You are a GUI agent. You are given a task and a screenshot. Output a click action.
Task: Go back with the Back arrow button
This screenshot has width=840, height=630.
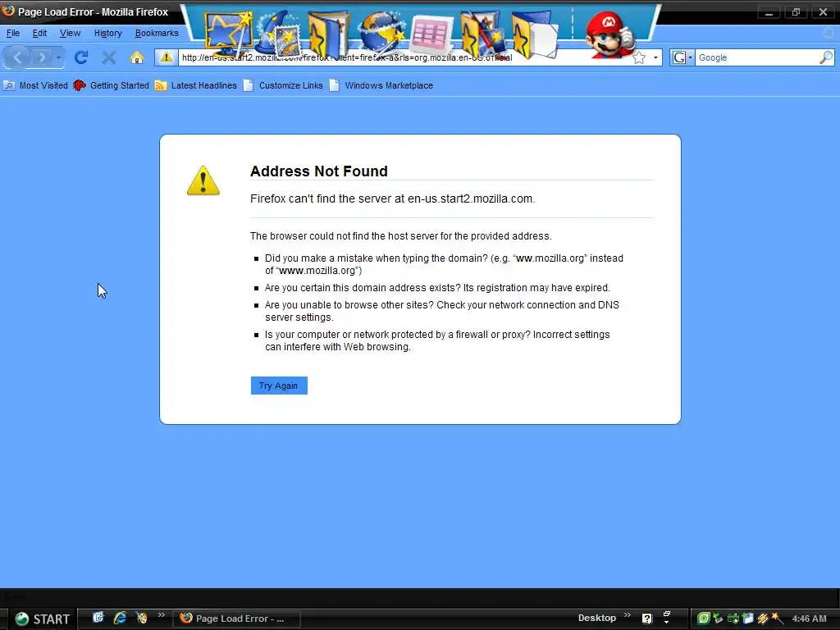[17, 57]
